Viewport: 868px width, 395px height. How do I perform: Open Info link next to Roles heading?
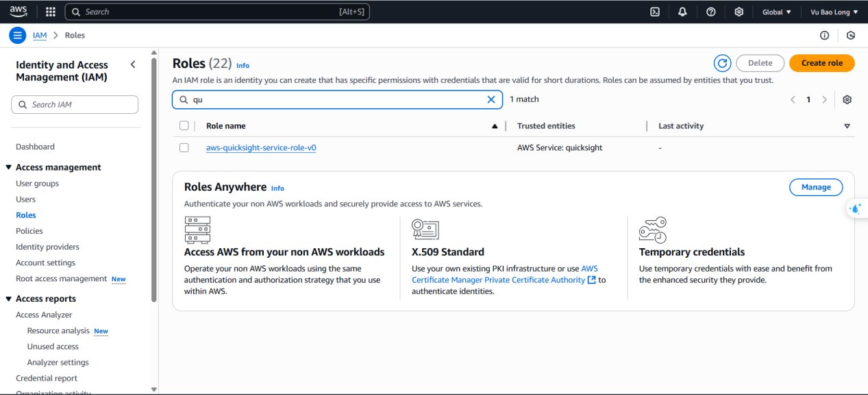coord(243,66)
